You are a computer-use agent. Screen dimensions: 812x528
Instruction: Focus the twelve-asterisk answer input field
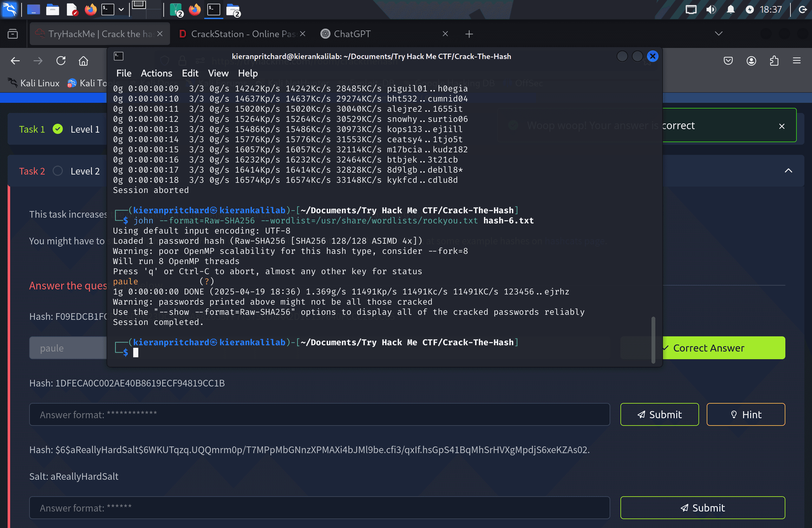[x=319, y=414]
